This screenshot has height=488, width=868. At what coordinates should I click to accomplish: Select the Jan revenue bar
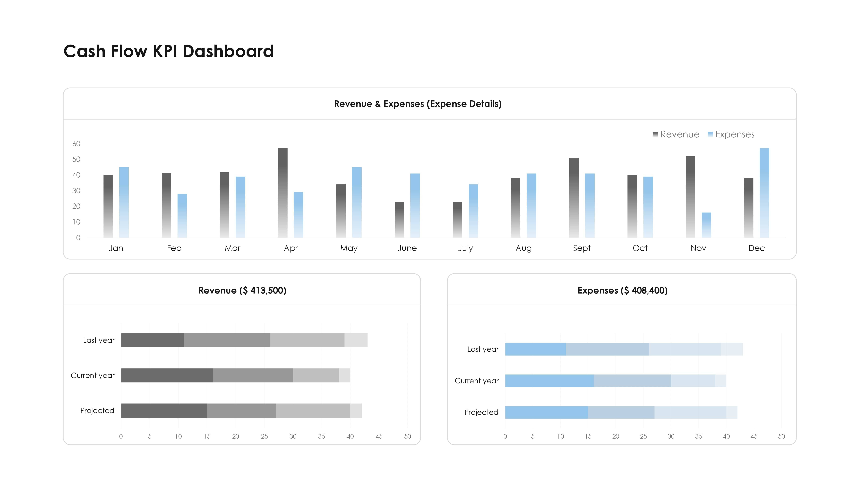click(x=108, y=206)
